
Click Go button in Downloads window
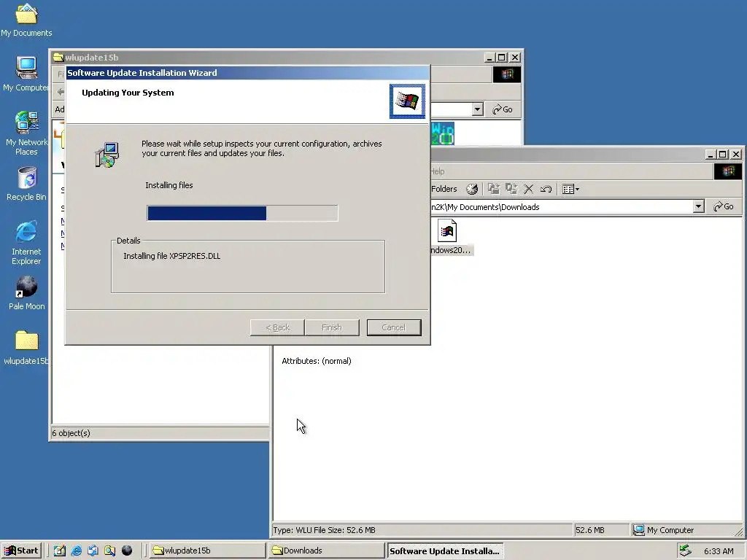tap(724, 206)
